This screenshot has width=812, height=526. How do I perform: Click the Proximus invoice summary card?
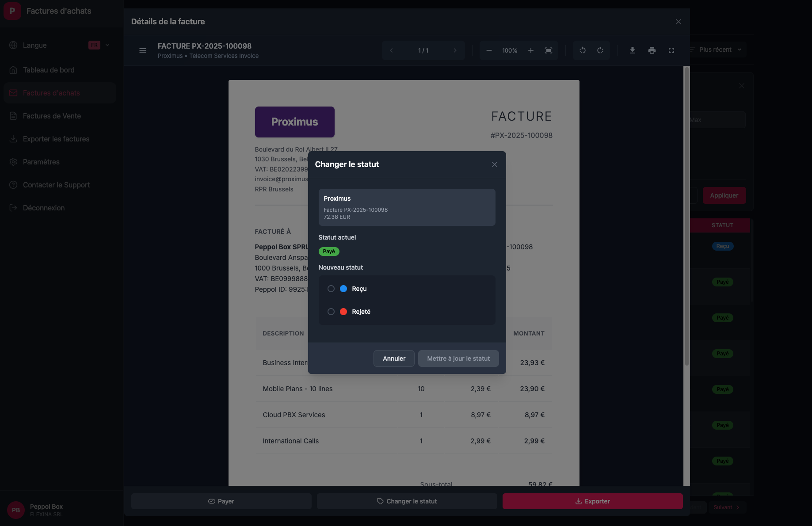click(407, 207)
